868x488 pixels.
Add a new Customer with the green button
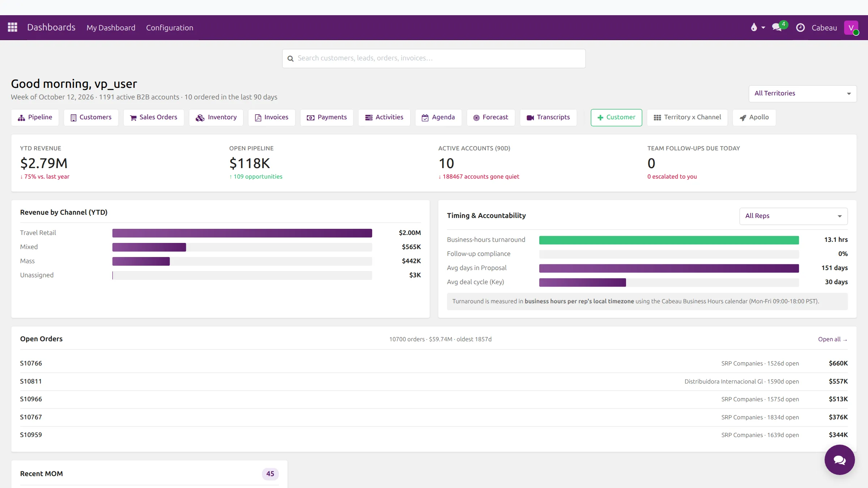[617, 117]
